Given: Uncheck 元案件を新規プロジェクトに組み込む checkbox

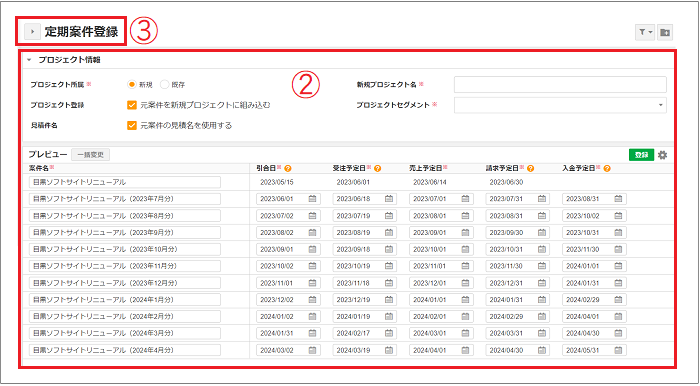Looking at the screenshot, I should (x=132, y=105).
